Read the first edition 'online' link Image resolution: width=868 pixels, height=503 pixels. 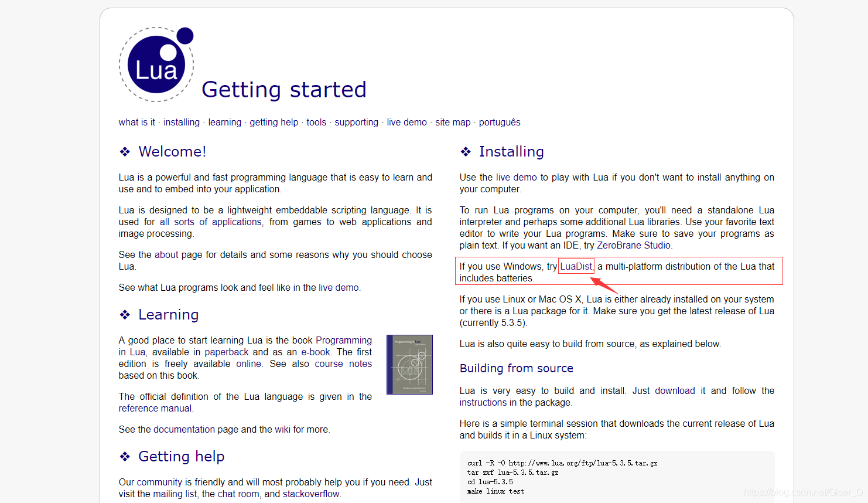[x=249, y=363]
